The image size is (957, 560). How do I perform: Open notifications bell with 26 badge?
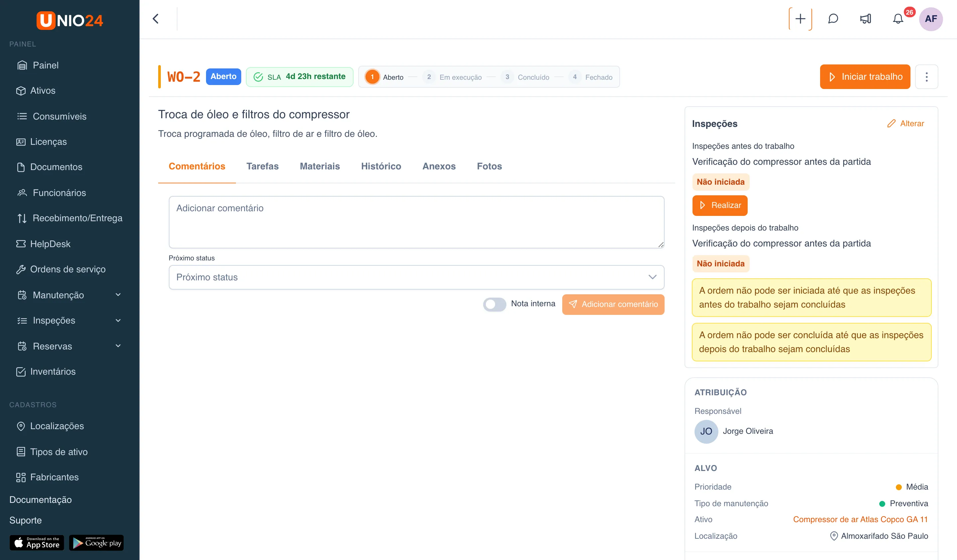pos(898,19)
